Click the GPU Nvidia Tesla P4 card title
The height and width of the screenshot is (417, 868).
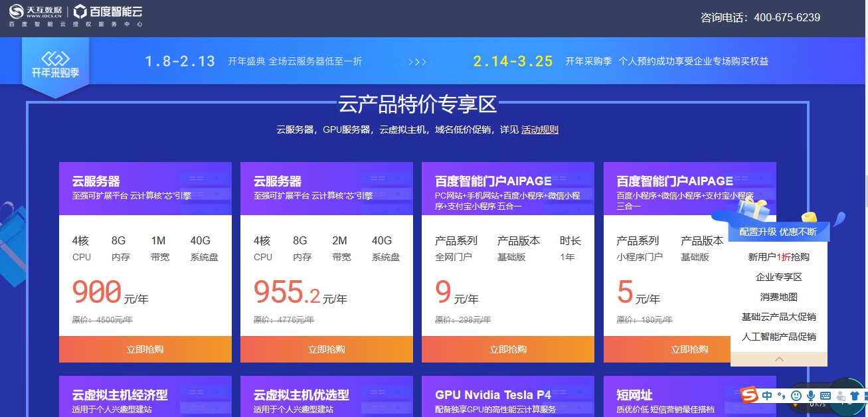pyautogui.click(x=493, y=395)
